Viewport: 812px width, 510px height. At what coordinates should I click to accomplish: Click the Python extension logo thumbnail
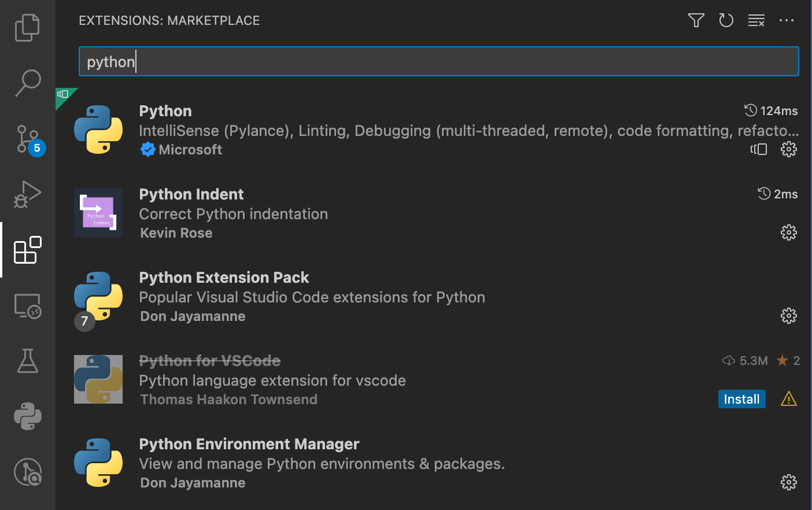pos(98,130)
